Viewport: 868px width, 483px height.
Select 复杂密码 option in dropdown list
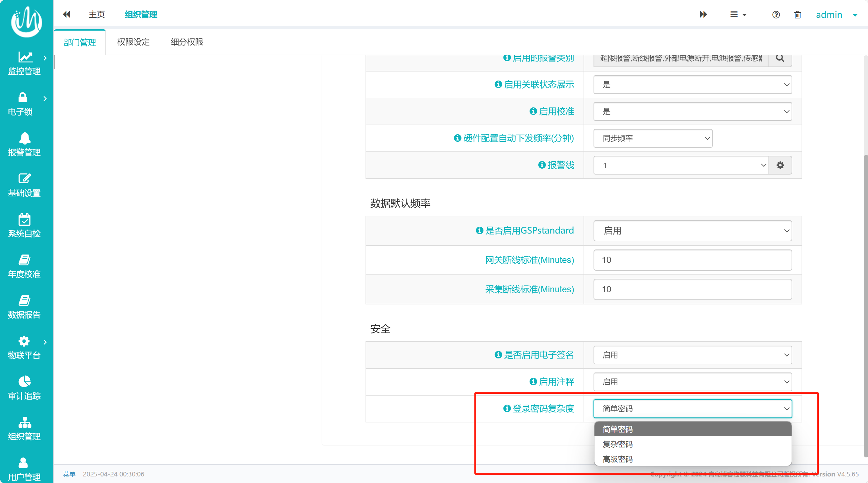coord(618,444)
